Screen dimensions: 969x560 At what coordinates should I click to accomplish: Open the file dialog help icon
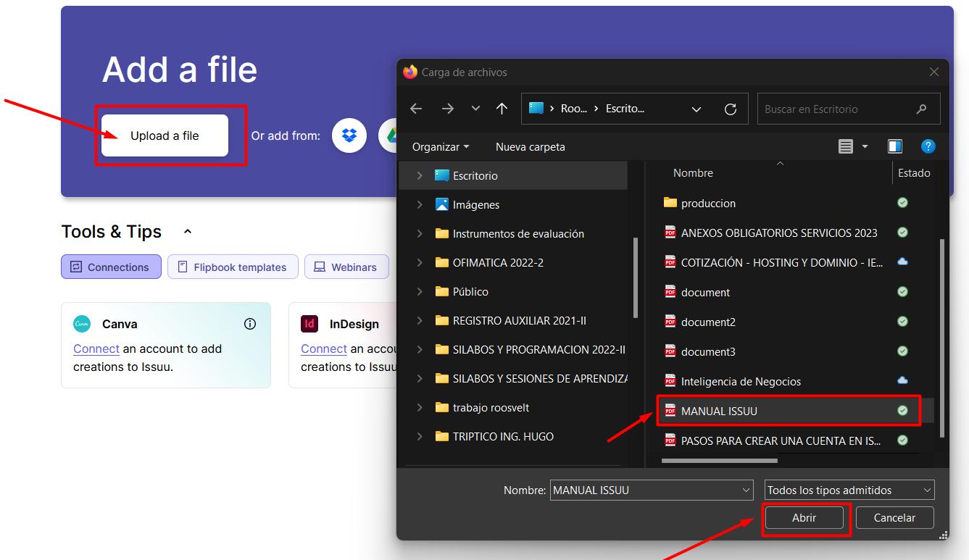[928, 146]
